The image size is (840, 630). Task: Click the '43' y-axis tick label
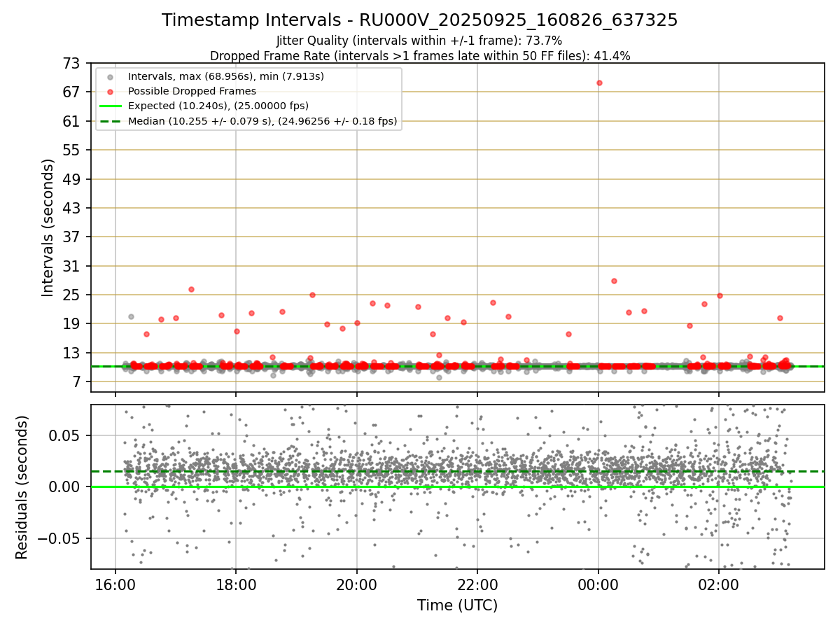point(73,208)
